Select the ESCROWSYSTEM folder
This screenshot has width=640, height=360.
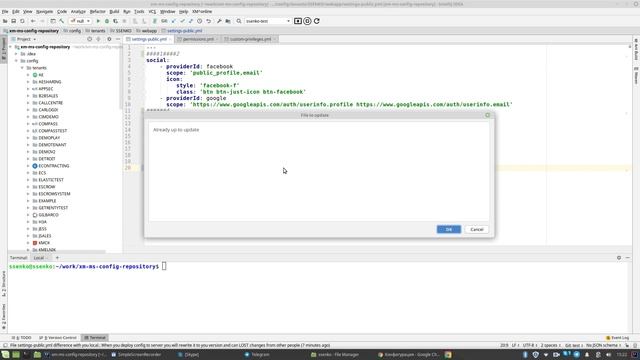pos(54,194)
